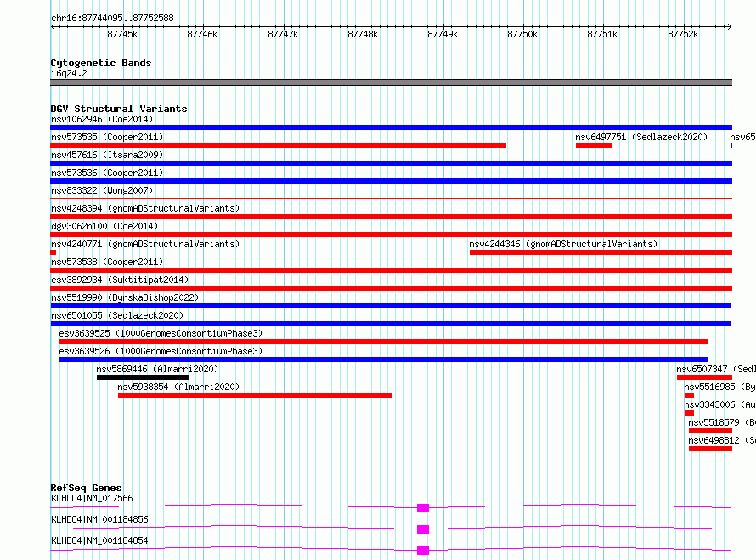Click the 87750k ruler position

click(x=522, y=34)
